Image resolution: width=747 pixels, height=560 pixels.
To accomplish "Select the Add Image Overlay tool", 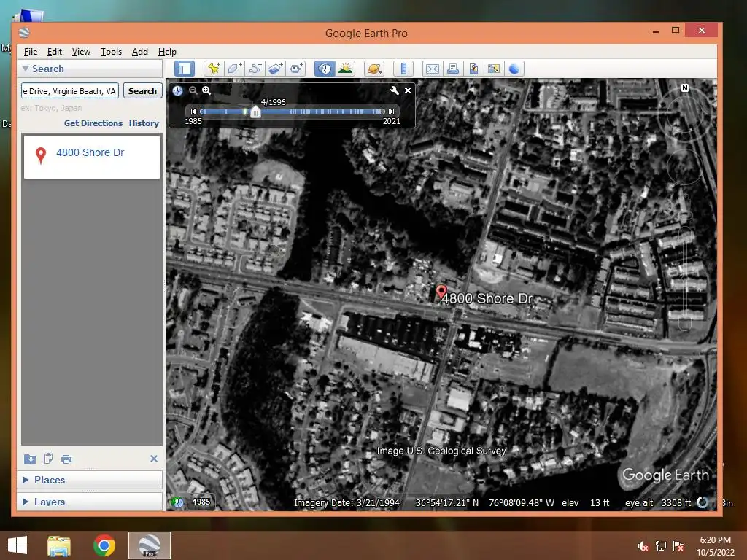I will (275, 69).
